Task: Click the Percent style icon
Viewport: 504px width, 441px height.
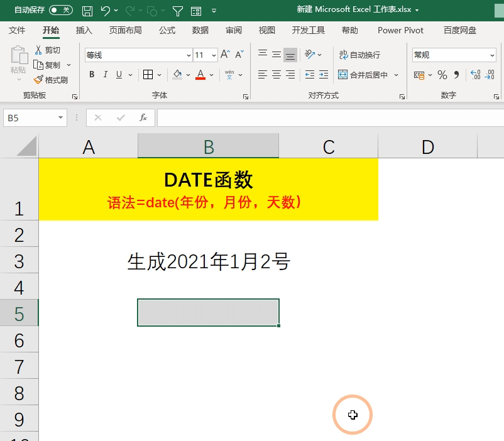Action: point(442,74)
